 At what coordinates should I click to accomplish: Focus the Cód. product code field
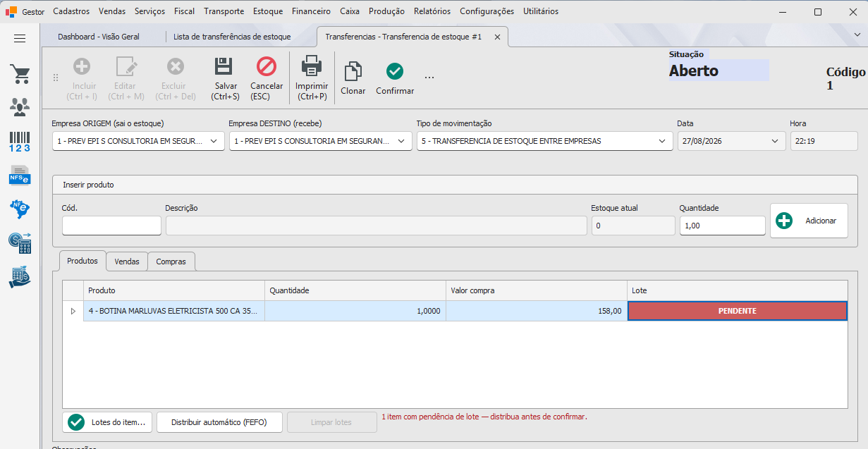(111, 226)
